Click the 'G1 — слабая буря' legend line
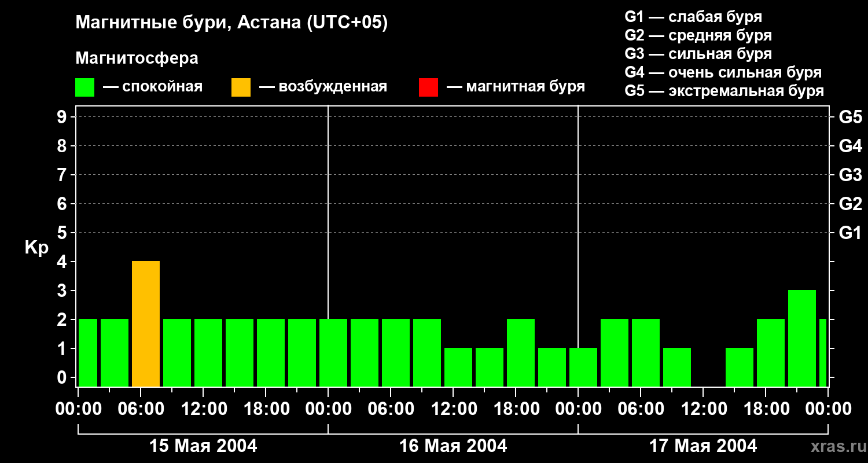Viewport: 868px width, 463px height. click(693, 17)
